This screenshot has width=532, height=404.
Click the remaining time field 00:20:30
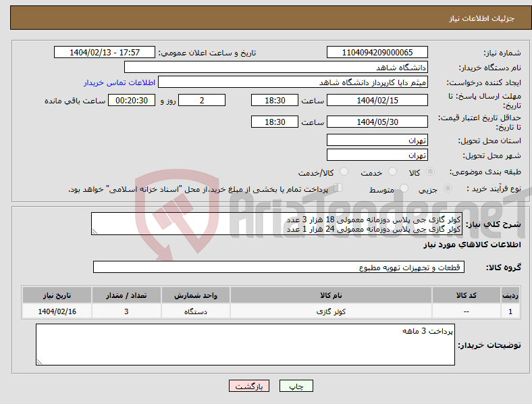pos(132,101)
